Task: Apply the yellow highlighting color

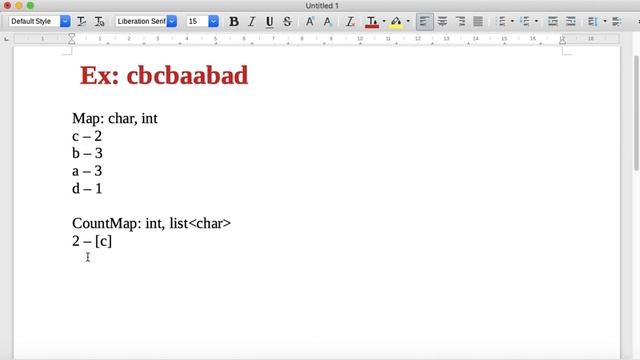Action: click(x=396, y=21)
